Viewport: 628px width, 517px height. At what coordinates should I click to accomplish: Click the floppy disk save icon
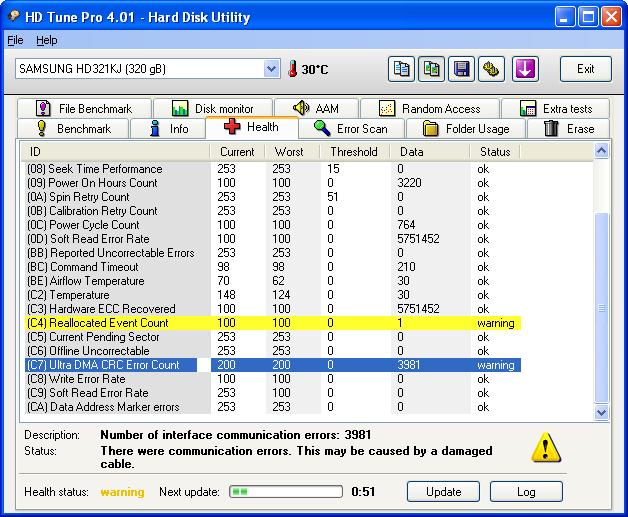coord(462,69)
